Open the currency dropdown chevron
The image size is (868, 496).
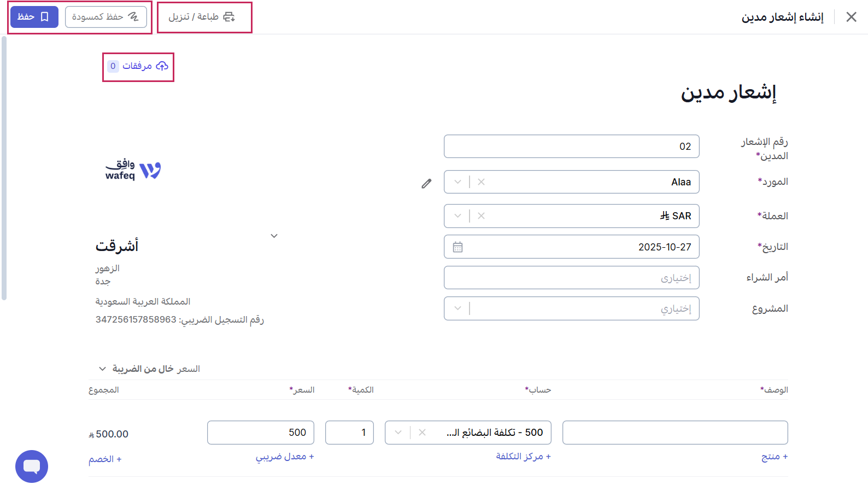pyautogui.click(x=457, y=215)
